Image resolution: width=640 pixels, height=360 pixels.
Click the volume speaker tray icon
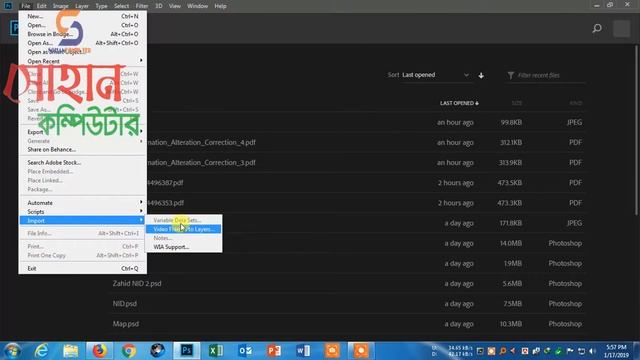click(592, 351)
